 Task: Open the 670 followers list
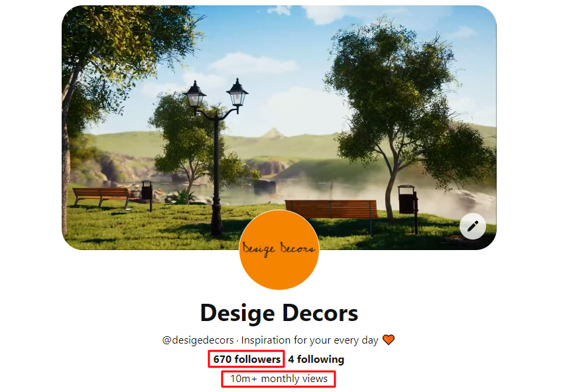point(247,359)
